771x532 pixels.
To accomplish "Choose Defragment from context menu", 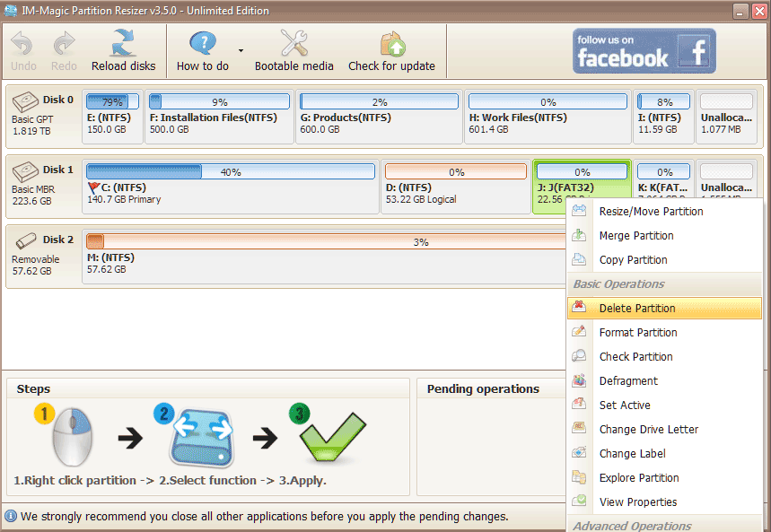I will 664,380.
